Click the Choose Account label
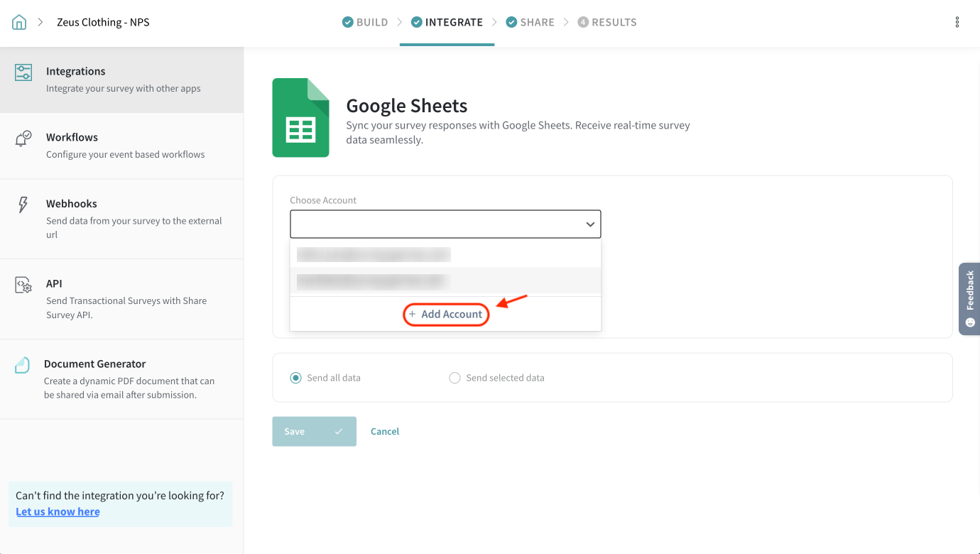This screenshot has width=980, height=554. click(323, 200)
